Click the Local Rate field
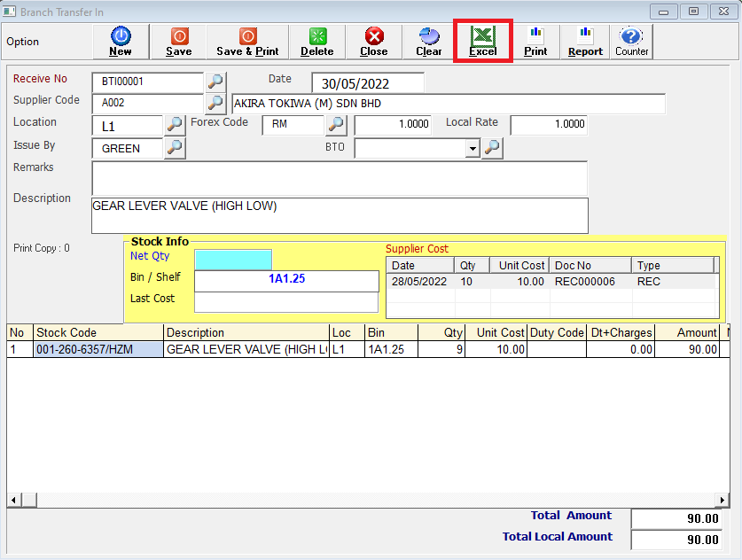 tap(549, 124)
